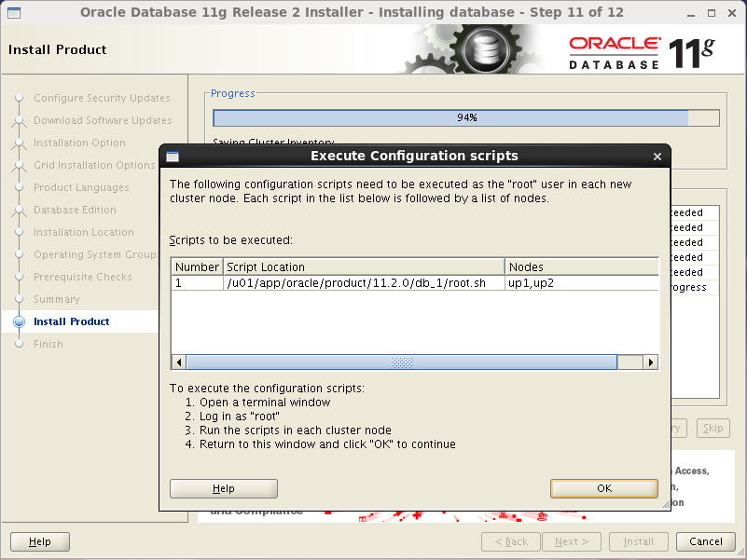Click 'Log in as "root"' instruction text

point(239,417)
